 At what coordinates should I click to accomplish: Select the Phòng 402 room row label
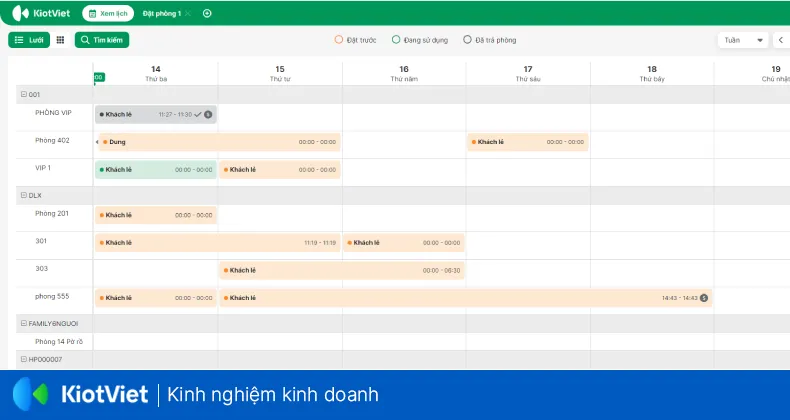[52, 141]
